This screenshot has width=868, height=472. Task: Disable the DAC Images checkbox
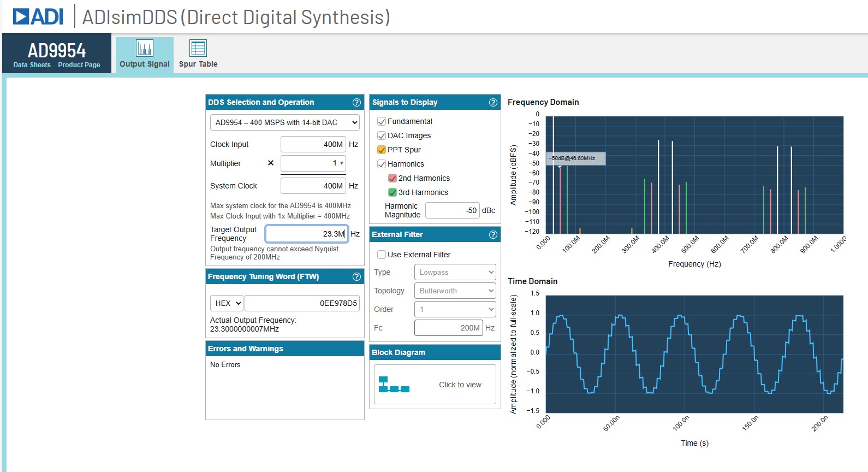pyautogui.click(x=382, y=135)
